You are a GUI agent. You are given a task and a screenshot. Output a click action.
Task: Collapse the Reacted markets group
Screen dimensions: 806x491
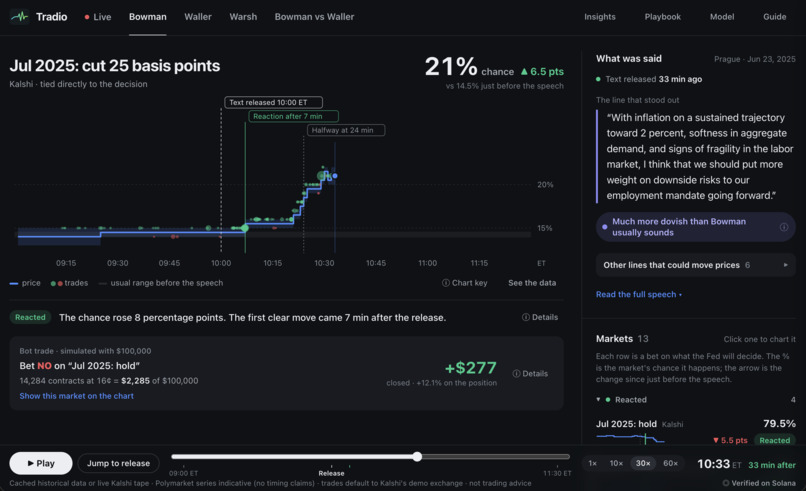click(598, 399)
